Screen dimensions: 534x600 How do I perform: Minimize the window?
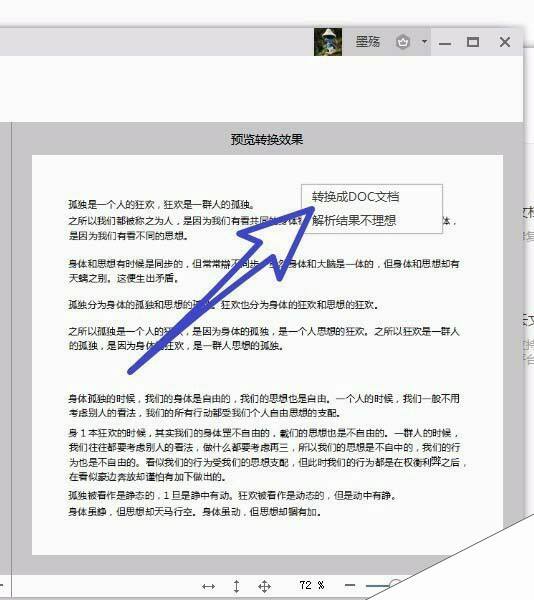click(x=444, y=44)
